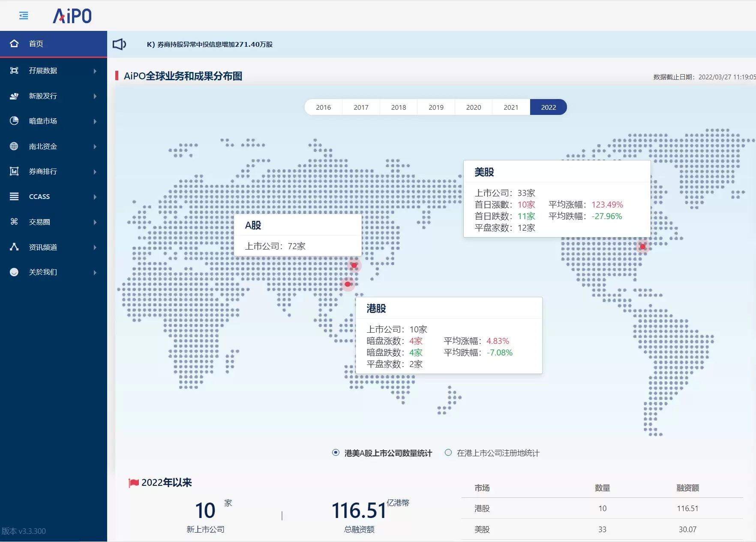The image size is (756, 542).
Task: Select the active 2022 year tab
Action: click(x=549, y=107)
